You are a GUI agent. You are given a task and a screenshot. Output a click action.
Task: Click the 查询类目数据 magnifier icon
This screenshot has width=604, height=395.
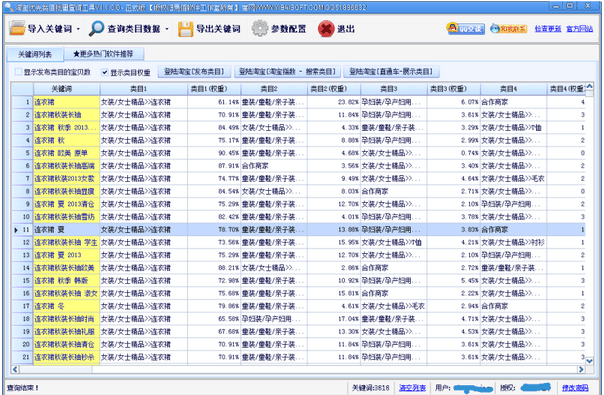tap(96, 29)
